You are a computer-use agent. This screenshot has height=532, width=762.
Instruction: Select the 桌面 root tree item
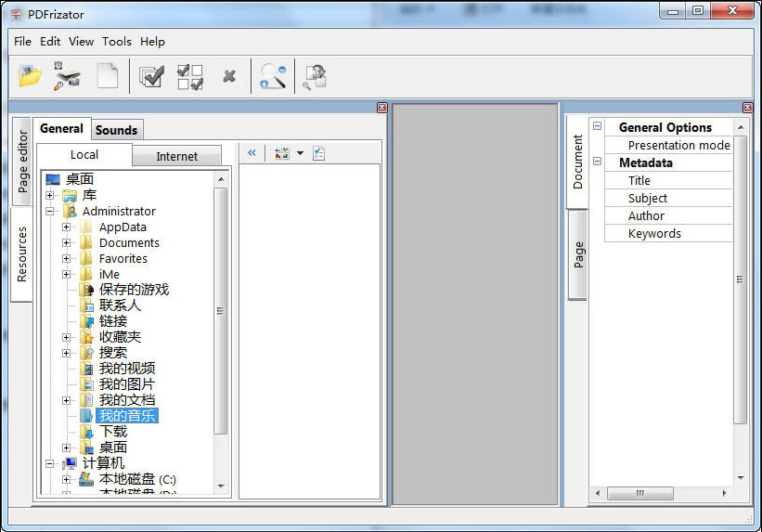79,179
